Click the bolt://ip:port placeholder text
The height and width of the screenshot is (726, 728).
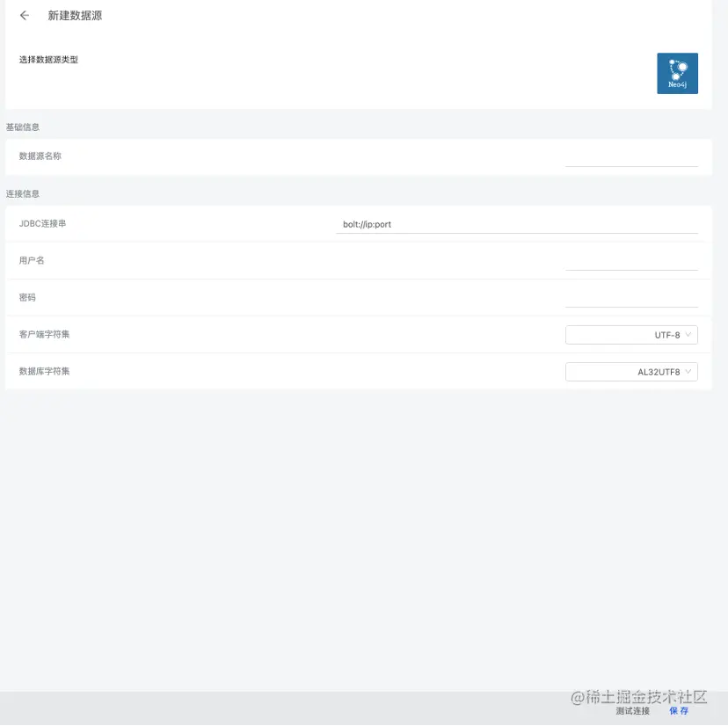coord(367,224)
